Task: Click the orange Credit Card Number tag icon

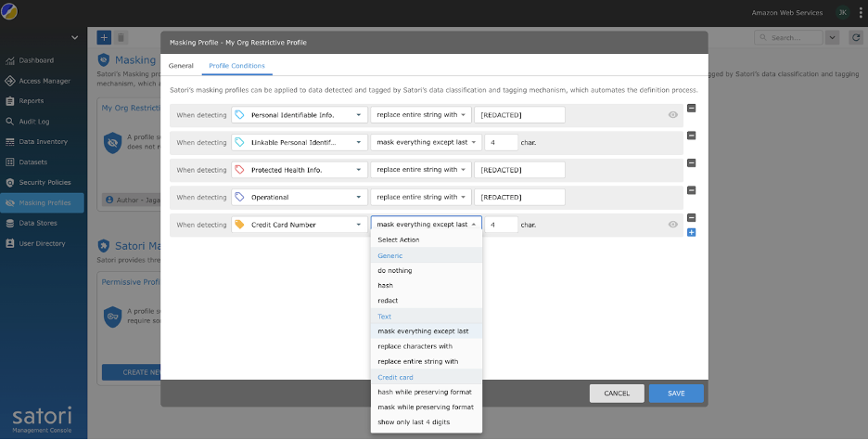Action: 239,225
